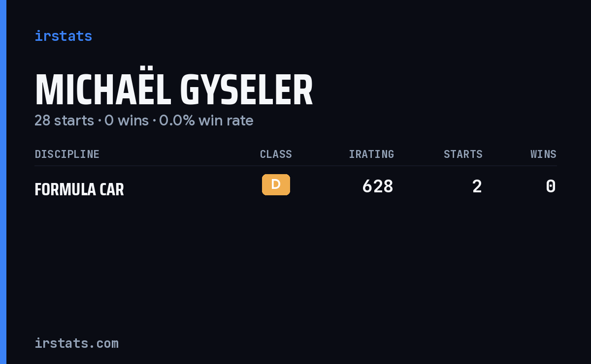Sort by the IRATING column header

[x=371, y=154]
